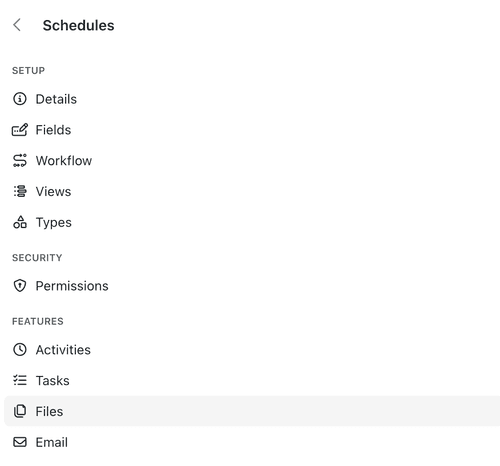
Task: Select the Workflow menu item
Action: tap(64, 160)
